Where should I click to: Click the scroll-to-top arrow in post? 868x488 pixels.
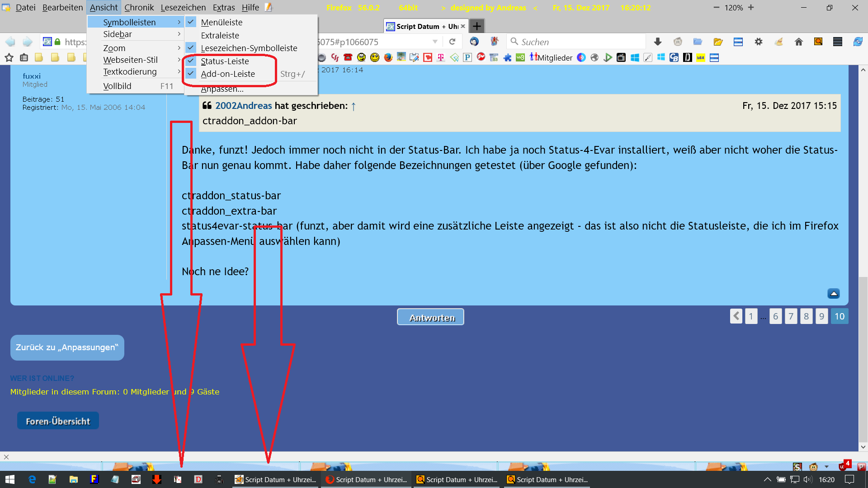click(x=833, y=294)
